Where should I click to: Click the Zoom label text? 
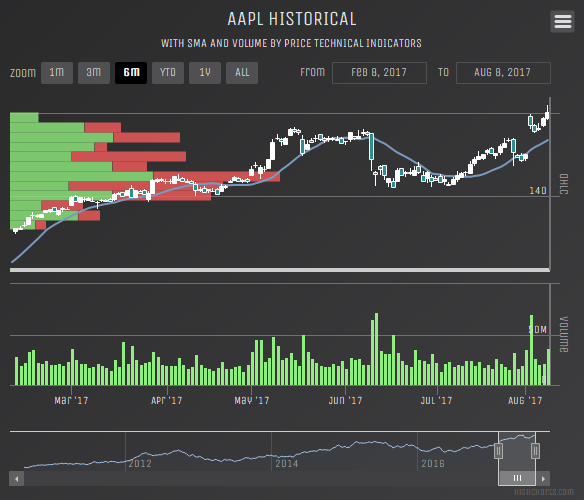[x=23, y=73]
